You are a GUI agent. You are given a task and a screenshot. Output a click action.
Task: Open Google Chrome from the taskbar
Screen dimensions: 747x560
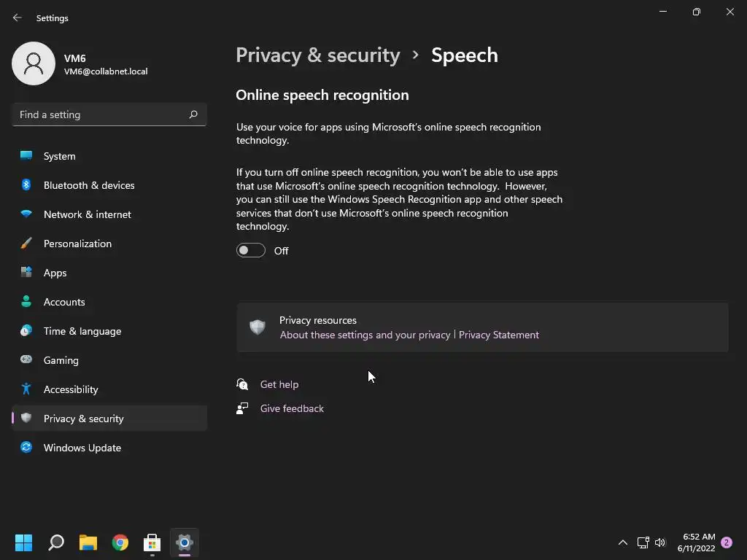point(120,542)
